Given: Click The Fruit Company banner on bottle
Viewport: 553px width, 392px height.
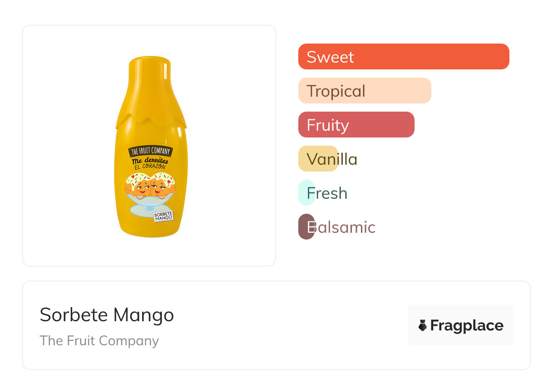Looking at the screenshot, I should click(x=150, y=151).
